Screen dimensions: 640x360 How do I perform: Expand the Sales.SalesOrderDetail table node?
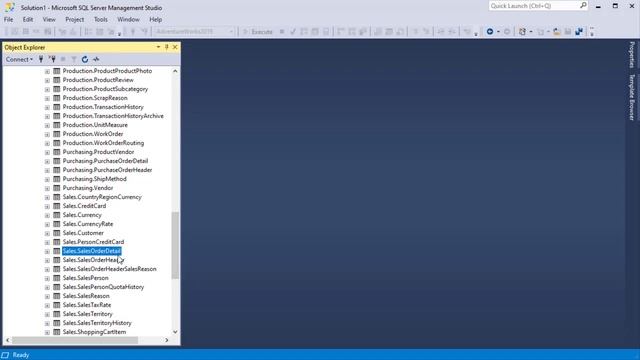click(47, 251)
